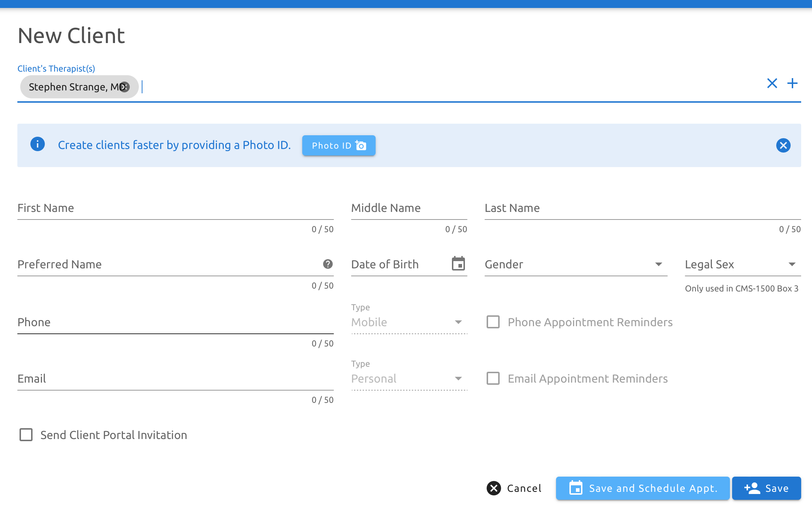View the Preferred Name help tooltip
Screen dimensions: 812x507
tap(327, 264)
